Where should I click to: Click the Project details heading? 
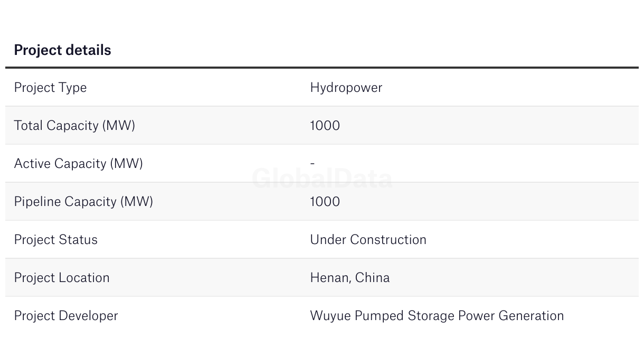point(62,50)
